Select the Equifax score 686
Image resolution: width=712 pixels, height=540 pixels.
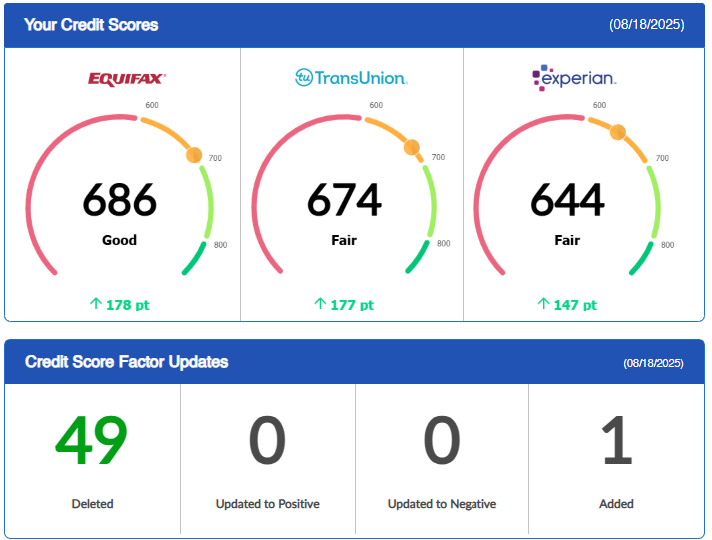(119, 200)
